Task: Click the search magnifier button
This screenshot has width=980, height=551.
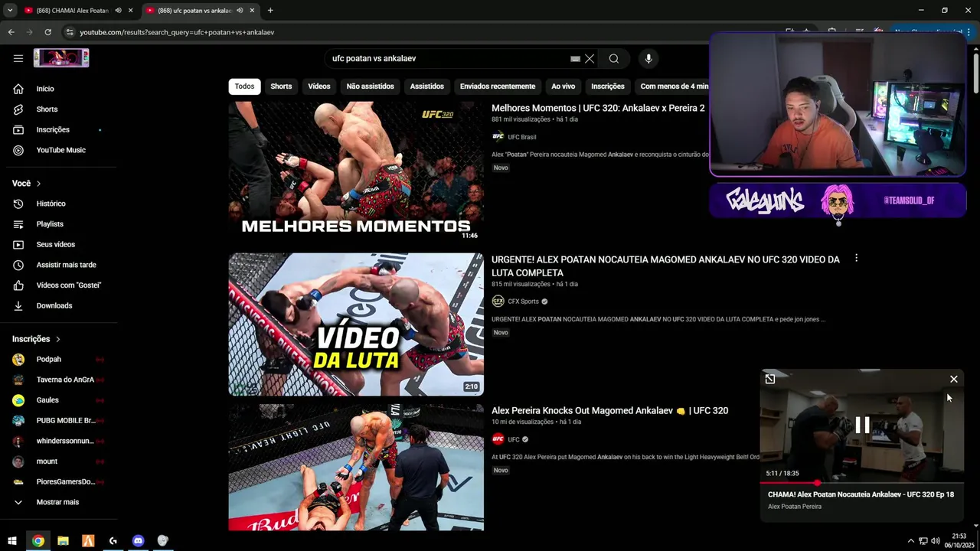Action: coord(614,58)
